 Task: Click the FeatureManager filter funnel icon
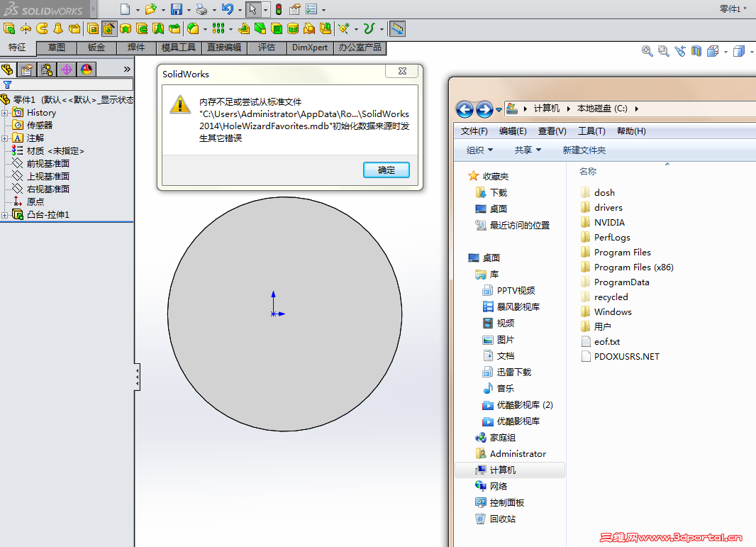(7, 85)
